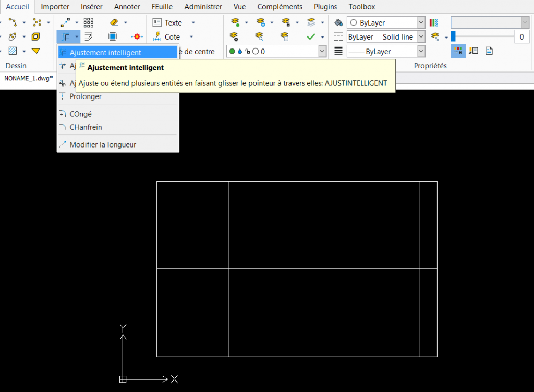Click the yellow rounded-square region icon

coord(36,36)
